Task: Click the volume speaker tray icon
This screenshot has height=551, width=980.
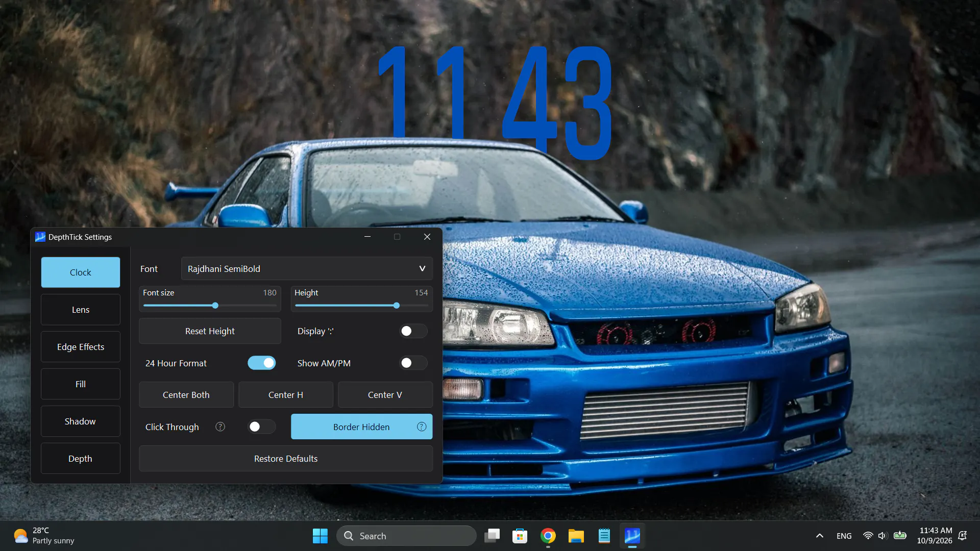Action: [883, 536]
